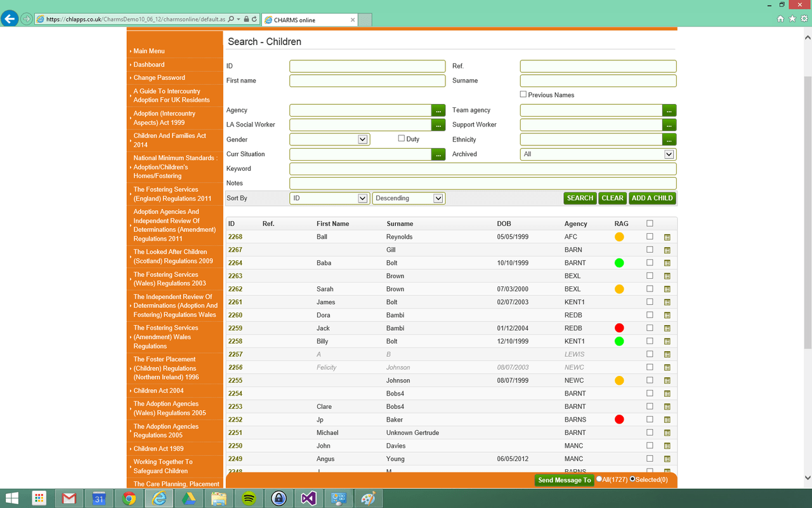Open Curr Situation lookup ellipsis button
This screenshot has width=812, height=508.
[x=438, y=154]
